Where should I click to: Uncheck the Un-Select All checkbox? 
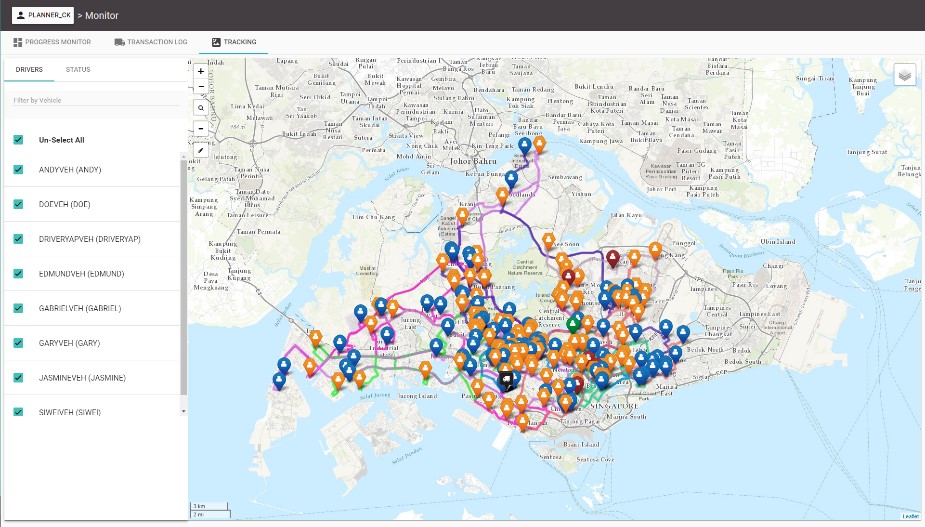pyautogui.click(x=18, y=140)
